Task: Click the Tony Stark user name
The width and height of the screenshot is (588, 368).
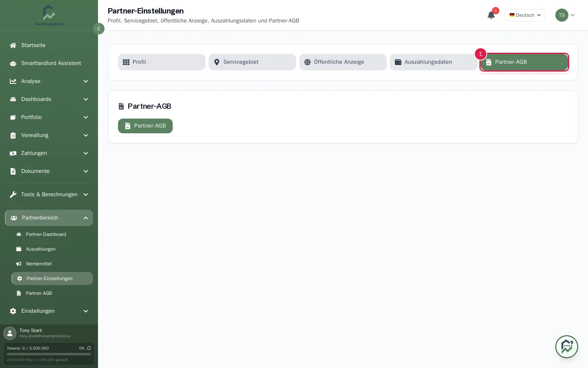Action: tap(31, 330)
